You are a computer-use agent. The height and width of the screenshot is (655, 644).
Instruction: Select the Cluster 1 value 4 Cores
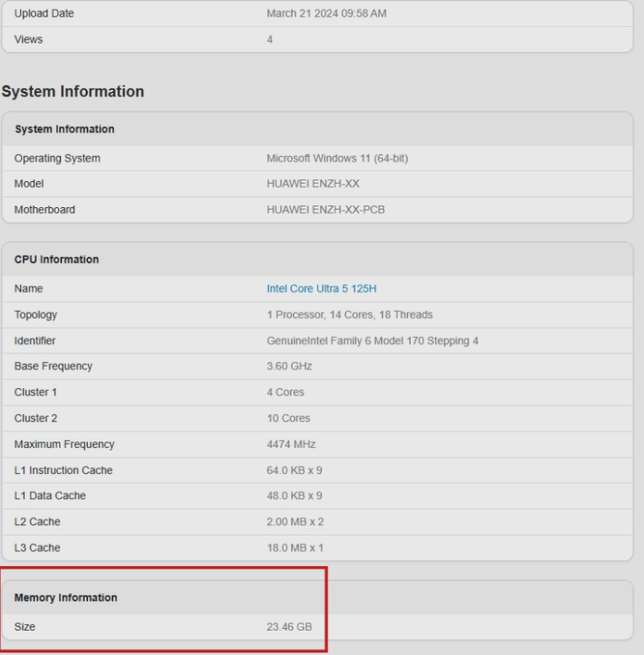(285, 392)
